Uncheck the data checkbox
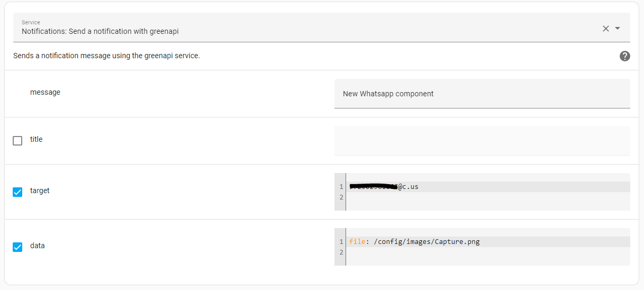Image resolution: width=644 pixels, height=290 pixels. pyautogui.click(x=17, y=247)
